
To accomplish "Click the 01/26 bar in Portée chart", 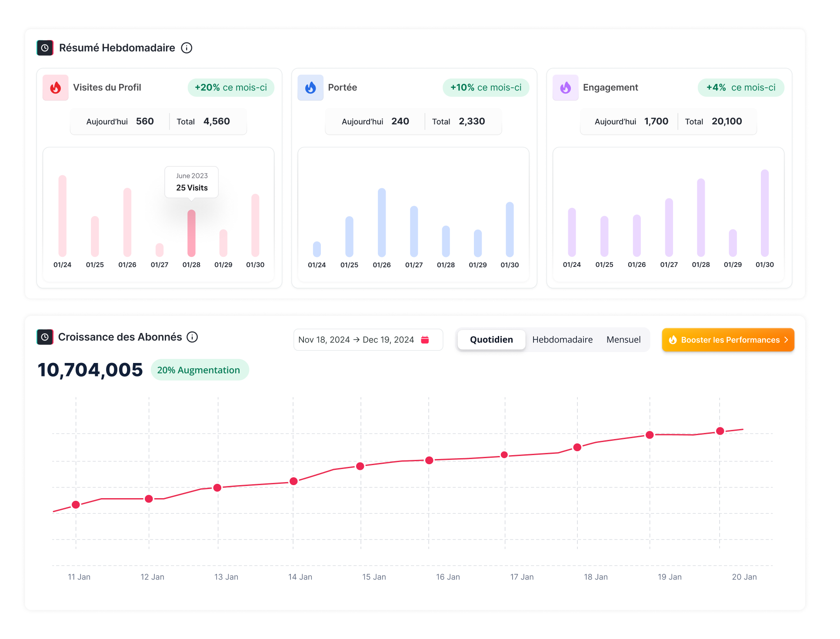I will pyautogui.click(x=382, y=223).
